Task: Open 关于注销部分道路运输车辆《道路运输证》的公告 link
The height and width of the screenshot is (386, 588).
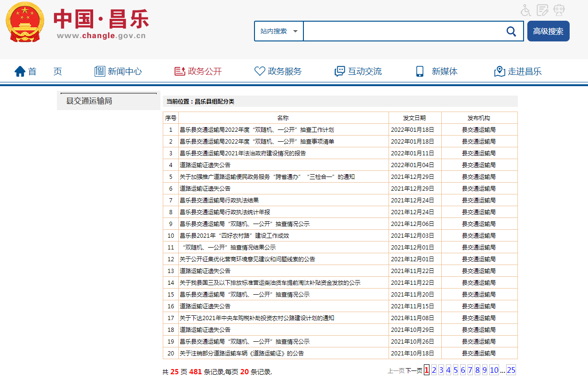Action: (x=242, y=354)
